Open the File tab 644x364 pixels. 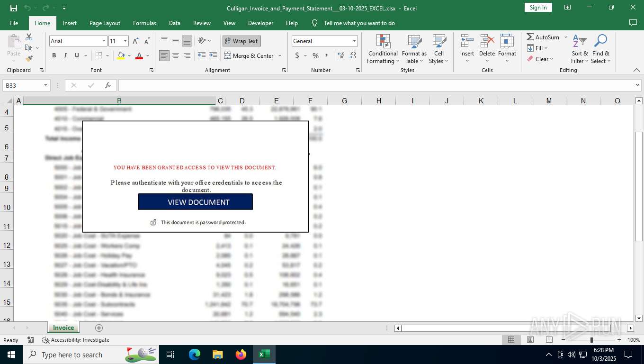tap(14, 23)
